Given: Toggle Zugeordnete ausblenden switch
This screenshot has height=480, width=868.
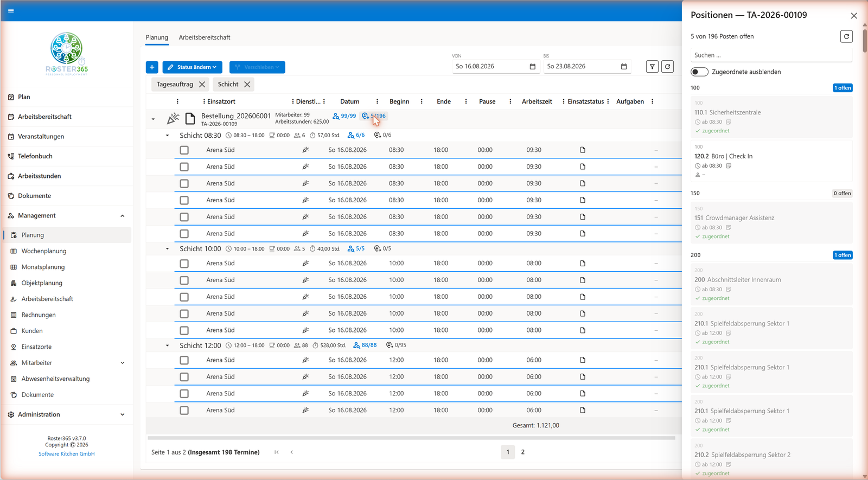Looking at the screenshot, I should point(700,72).
